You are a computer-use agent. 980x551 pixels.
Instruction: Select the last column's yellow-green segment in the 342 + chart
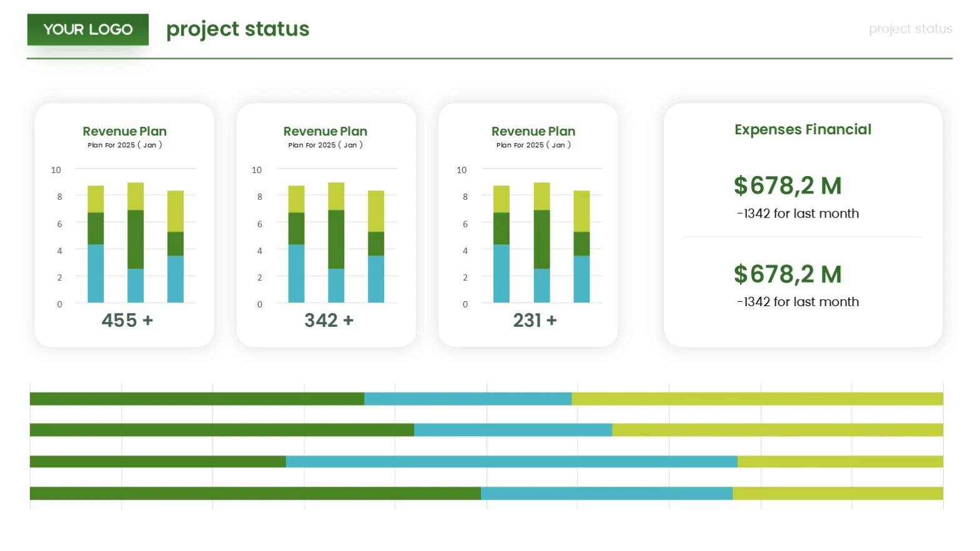(x=376, y=211)
